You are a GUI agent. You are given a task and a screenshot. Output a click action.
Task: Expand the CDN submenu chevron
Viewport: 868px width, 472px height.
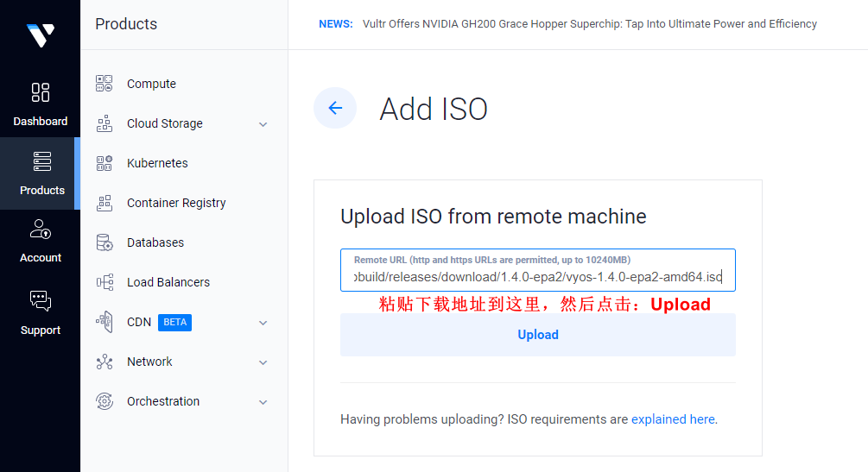coord(263,323)
